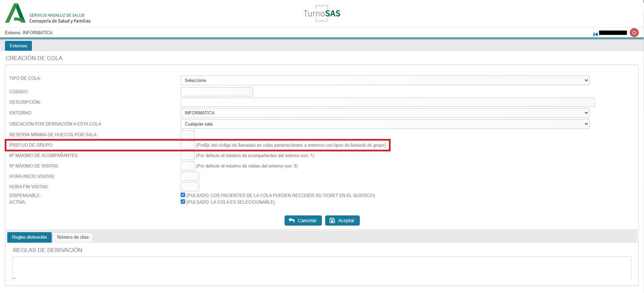Screen dimensions: 644x293
Task: Click the SERVICIO ANDALUZ DE SALUD text
Action: pyautogui.click(x=57, y=15)
